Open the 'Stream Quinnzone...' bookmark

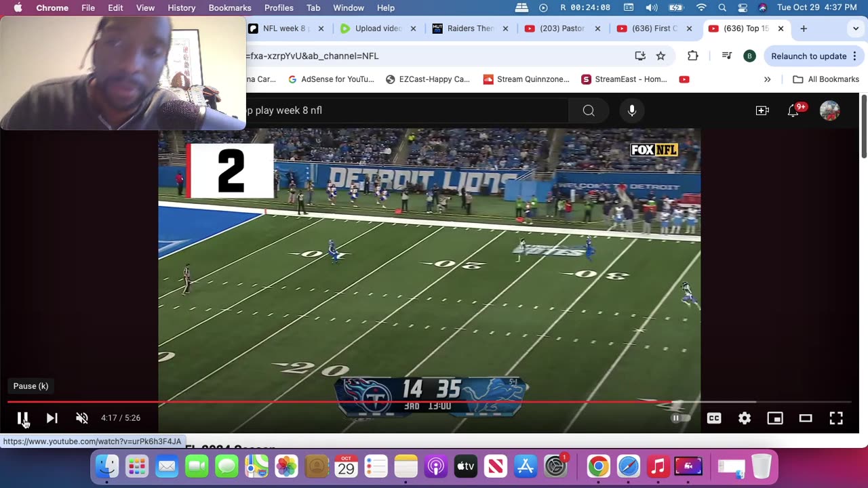coord(526,79)
